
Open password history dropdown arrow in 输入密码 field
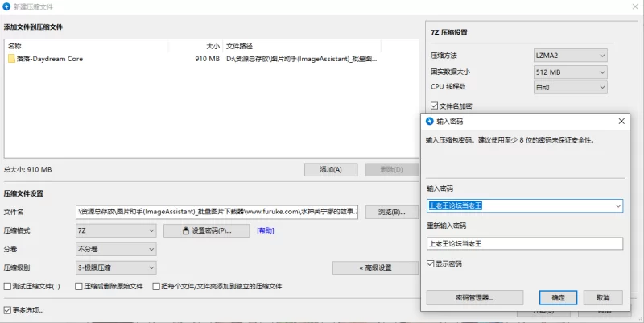pyautogui.click(x=617, y=206)
